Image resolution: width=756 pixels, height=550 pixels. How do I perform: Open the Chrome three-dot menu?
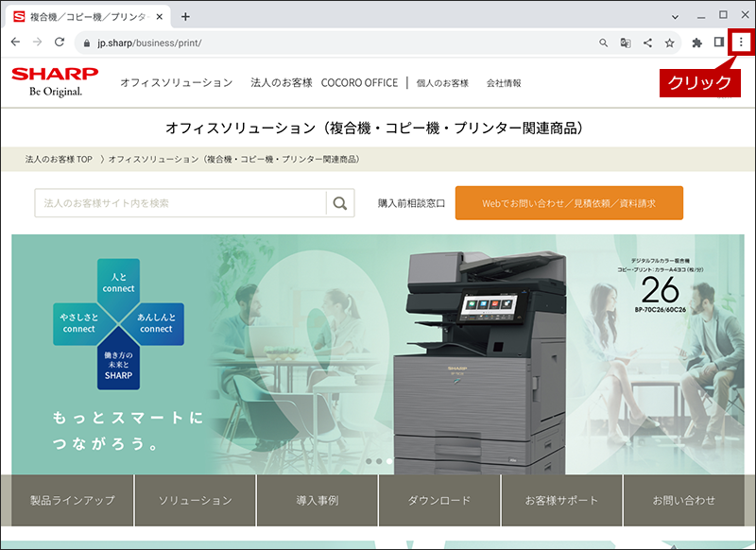[x=741, y=43]
